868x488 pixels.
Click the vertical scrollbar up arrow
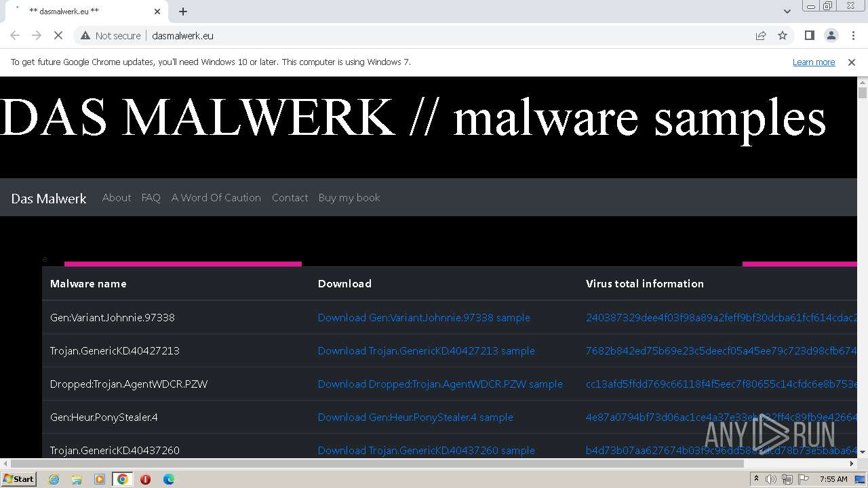point(863,81)
